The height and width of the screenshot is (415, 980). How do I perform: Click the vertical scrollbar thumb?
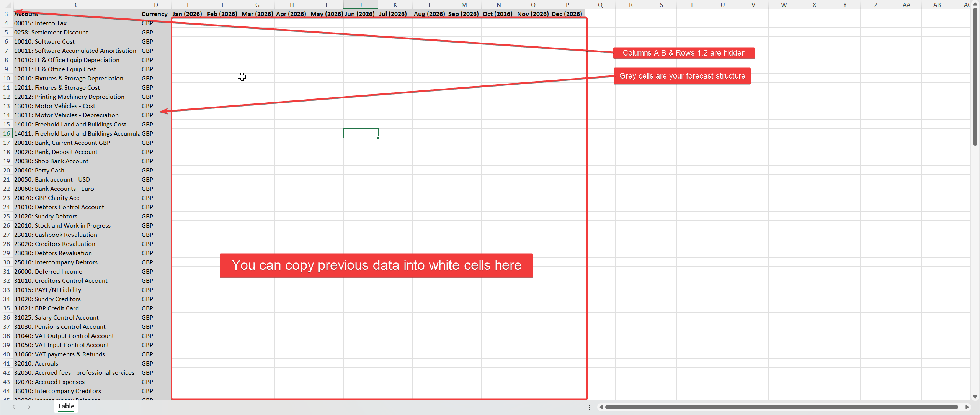tap(975, 77)
